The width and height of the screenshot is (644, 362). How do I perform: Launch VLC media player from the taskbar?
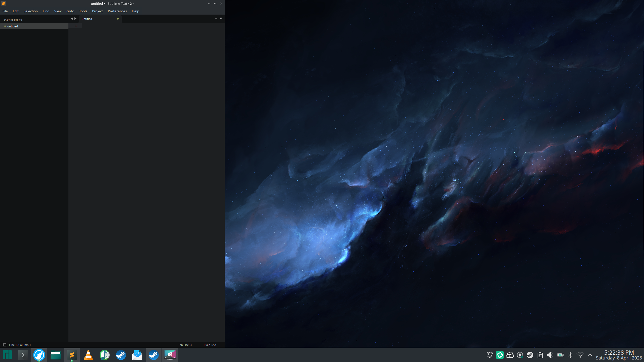tap(88, 355)
